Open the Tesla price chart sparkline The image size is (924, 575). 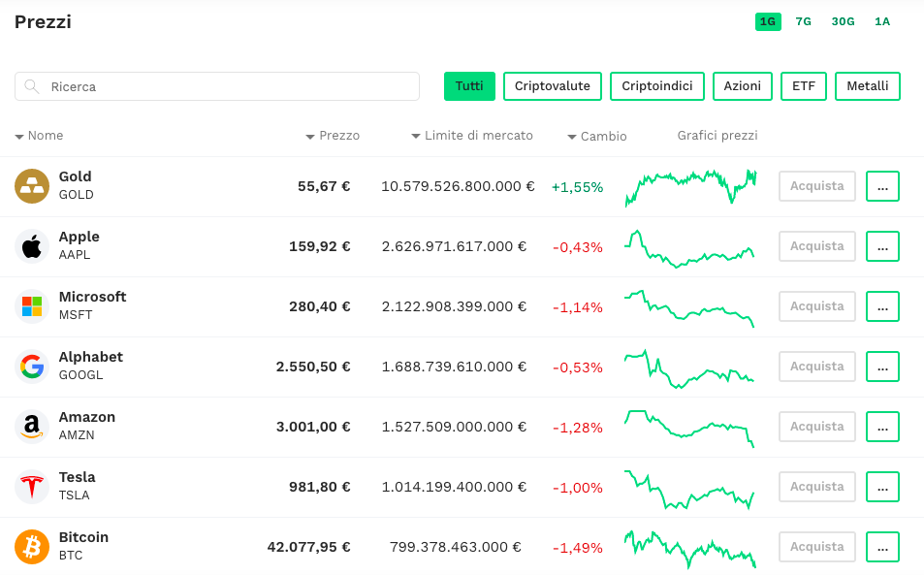pyautogui.click(x=689, y=490)
